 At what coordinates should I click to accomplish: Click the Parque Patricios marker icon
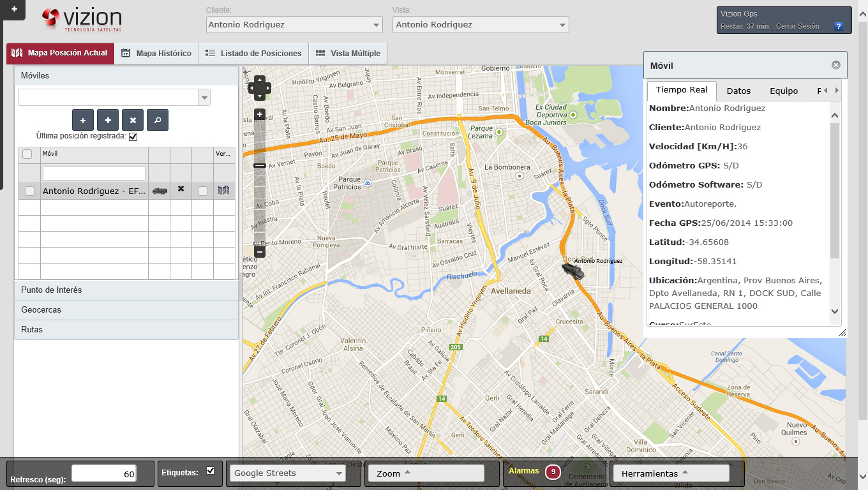(x=367, y=184)
